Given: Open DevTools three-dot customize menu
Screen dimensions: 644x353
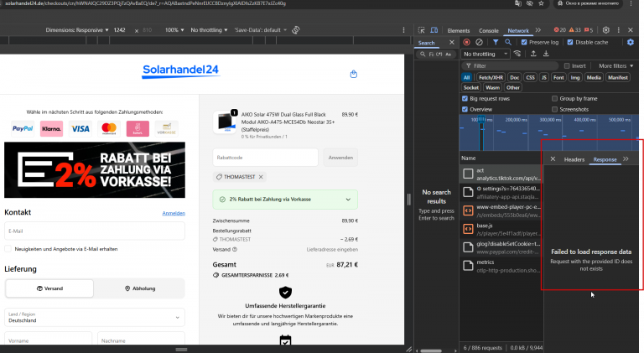Looking at the screenshot, I should pos(619,30).
